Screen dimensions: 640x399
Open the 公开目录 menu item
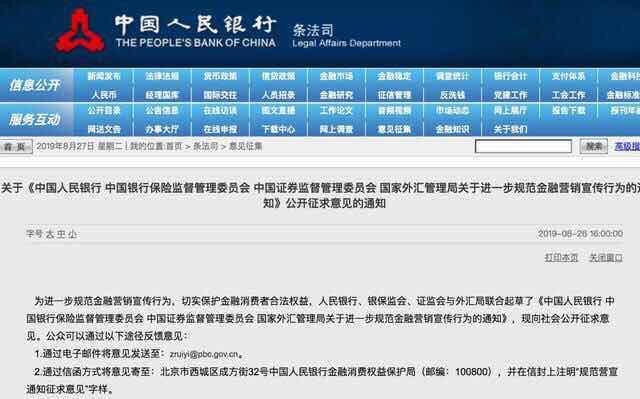click(104, 111)
